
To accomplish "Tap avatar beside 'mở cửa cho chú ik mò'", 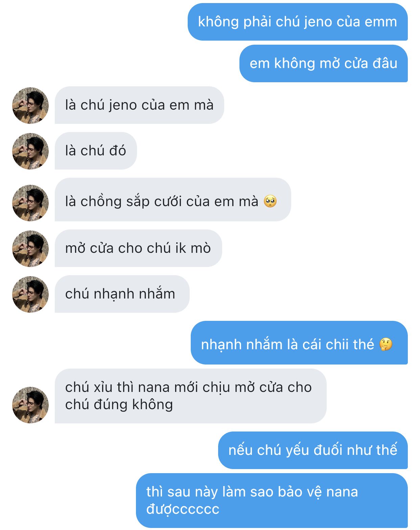I will (x=30, y=248).
